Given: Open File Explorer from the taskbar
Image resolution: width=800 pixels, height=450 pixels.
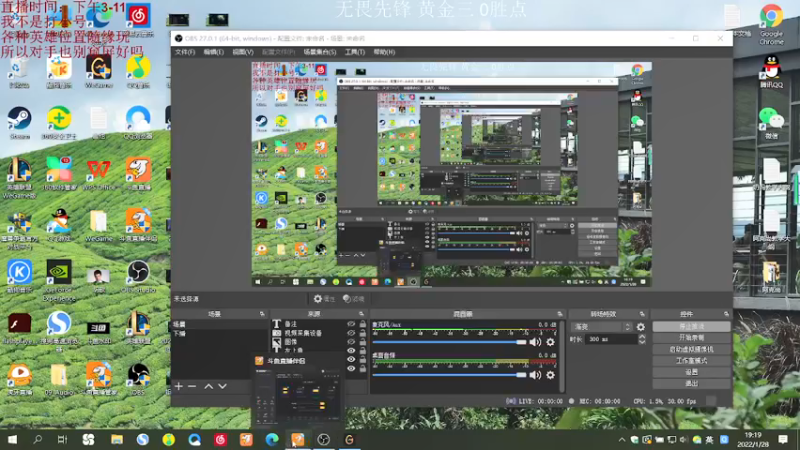Looking at the screenshot, I should click(x=116, y=439).
